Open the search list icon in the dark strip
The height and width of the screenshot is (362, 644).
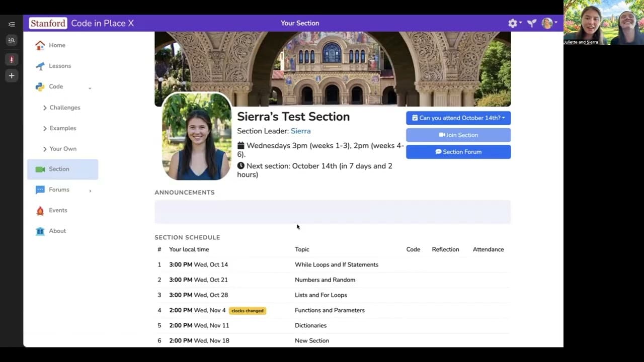coord(12,40)
